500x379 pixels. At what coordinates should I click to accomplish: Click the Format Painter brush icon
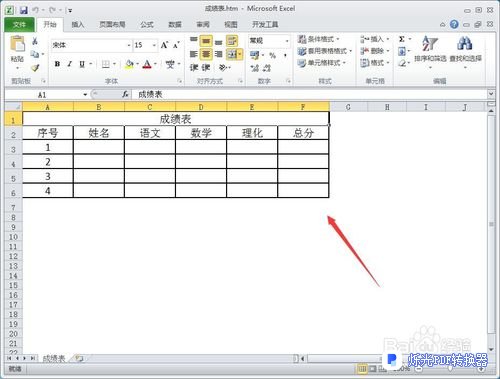click(x=35, y=68)
